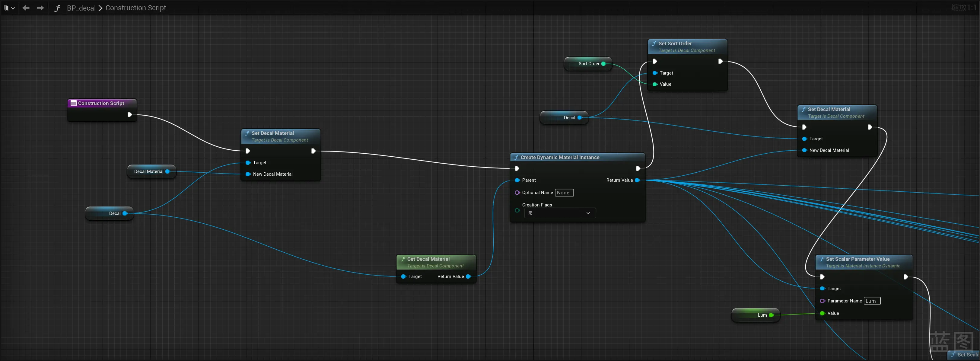Click the Construction Script node output exec pin
This screenshot has width=980, height=361.
click(x=130, y=114)
